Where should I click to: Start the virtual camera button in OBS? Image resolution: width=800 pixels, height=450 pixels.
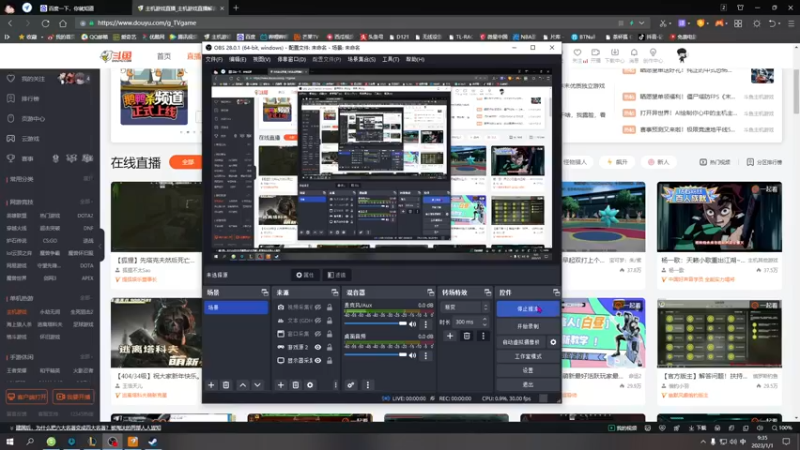(x=521, y=342)
